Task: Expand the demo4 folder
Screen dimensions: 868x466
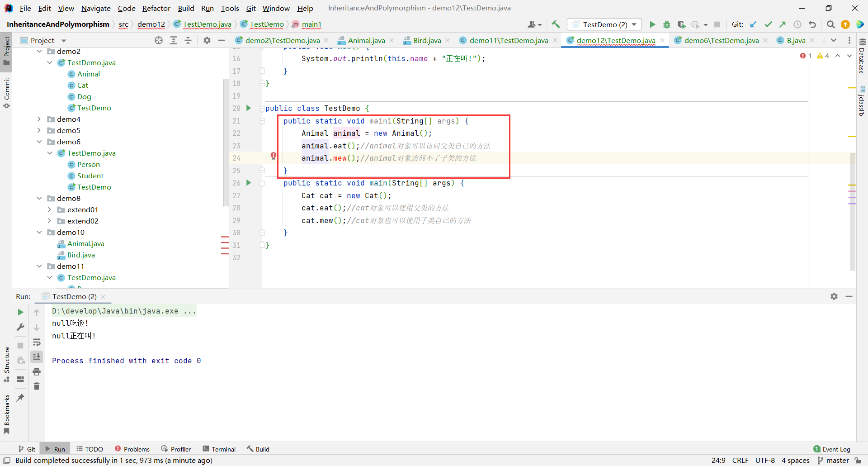Action: pos(39,119)
